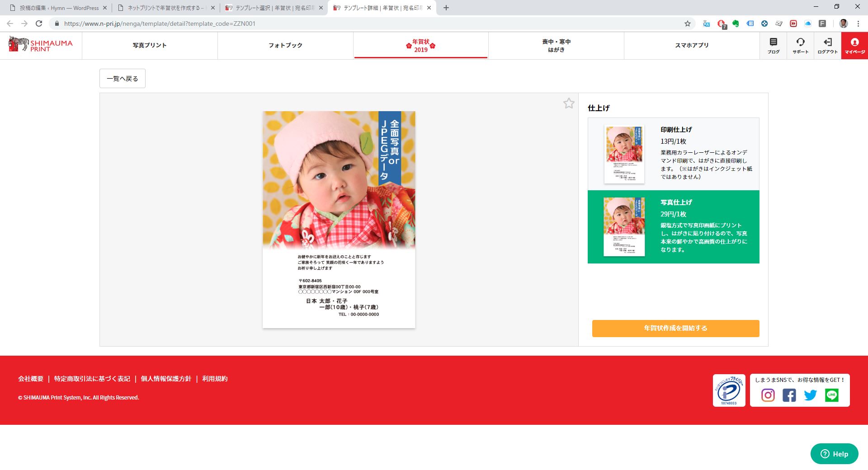Viewport: 868px width, 470px height.
Task: Select the 印刷仕上げ finish option
Action: click(673, 154)
